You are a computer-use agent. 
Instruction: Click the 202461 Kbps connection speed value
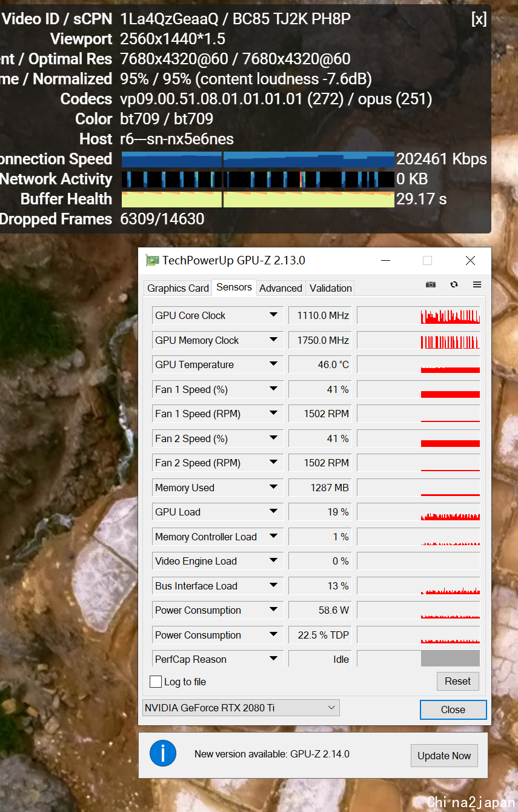pos(442,159)
